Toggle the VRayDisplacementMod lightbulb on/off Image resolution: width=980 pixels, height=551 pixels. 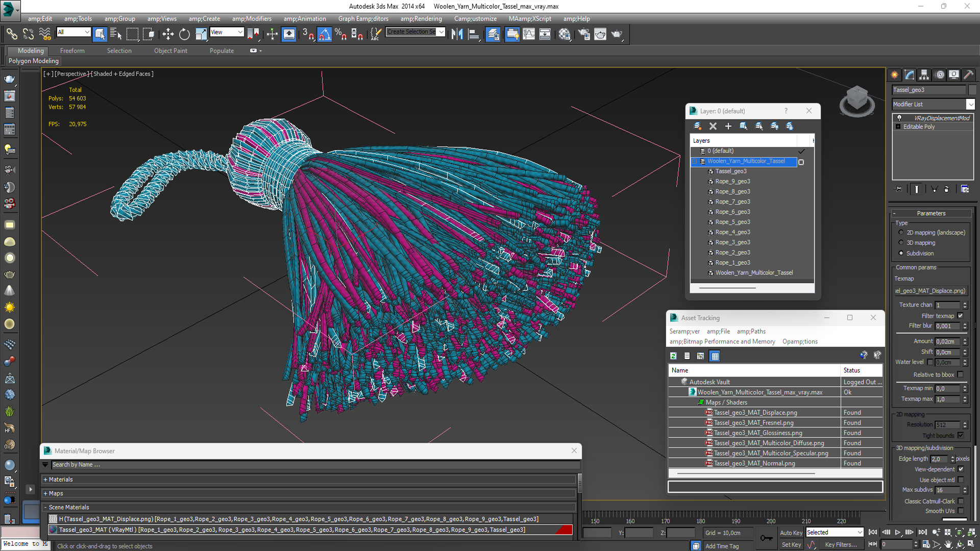tap(899, 118)
